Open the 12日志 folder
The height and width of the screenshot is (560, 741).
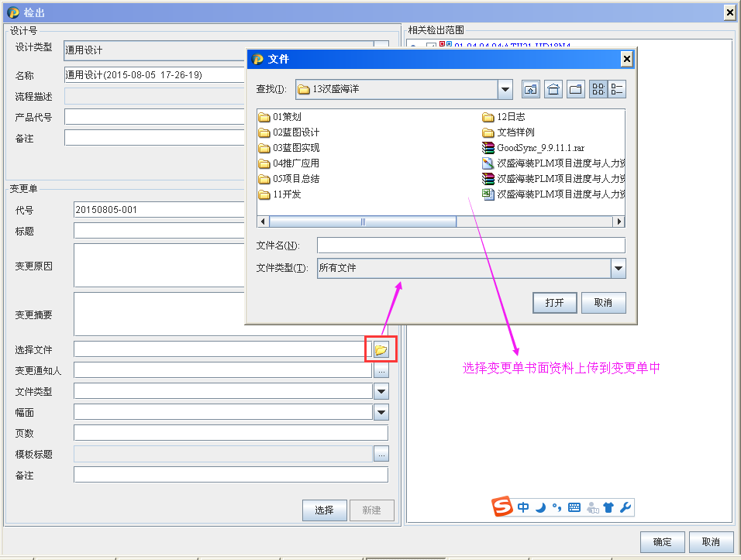click(504, 117)
